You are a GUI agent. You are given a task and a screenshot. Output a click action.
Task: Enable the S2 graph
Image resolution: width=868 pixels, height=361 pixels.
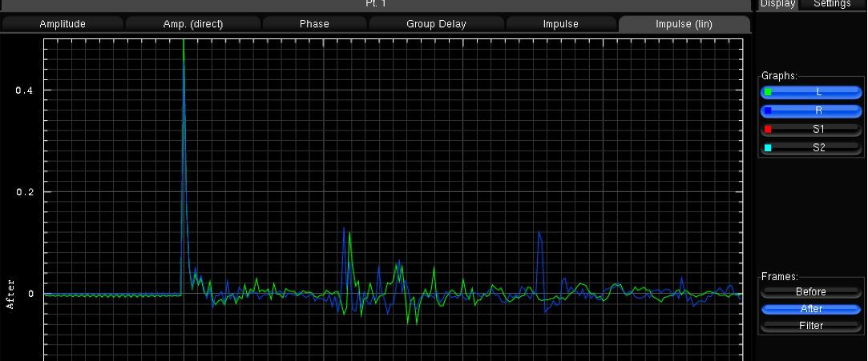tap(818, 148)
